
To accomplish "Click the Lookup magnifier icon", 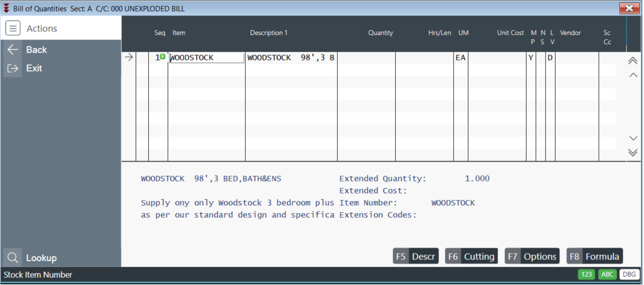I will coord(13,258).
